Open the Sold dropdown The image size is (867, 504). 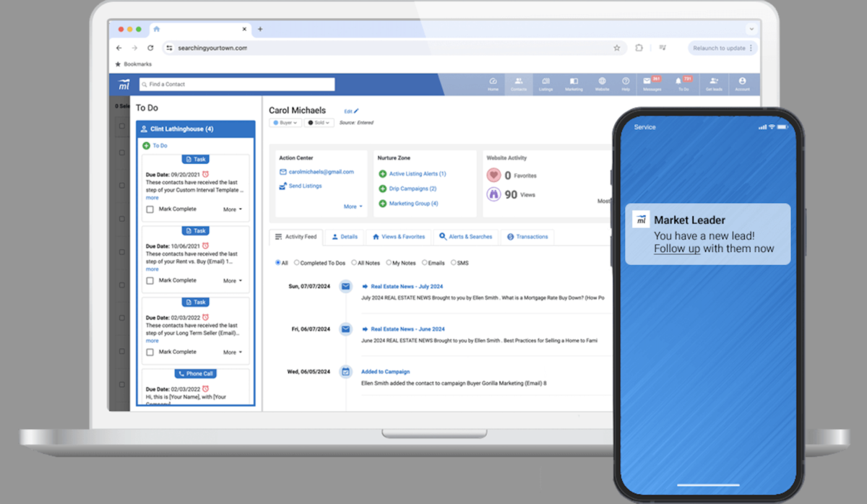coord(318,122)
